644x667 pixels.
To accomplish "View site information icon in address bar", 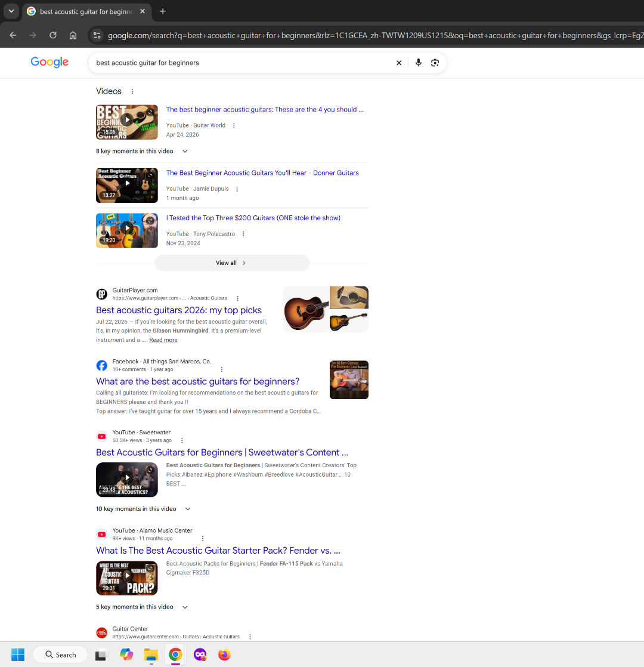I will click(97, 35).
